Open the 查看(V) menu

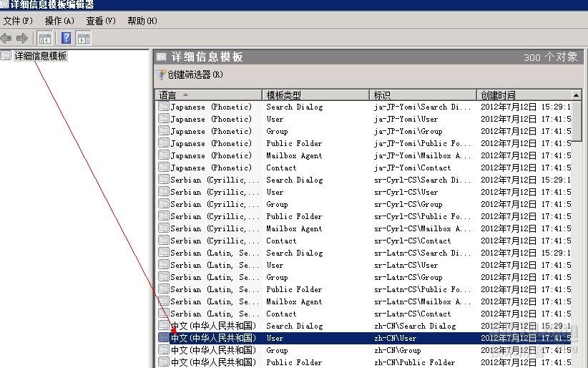(x=100, y=21)
